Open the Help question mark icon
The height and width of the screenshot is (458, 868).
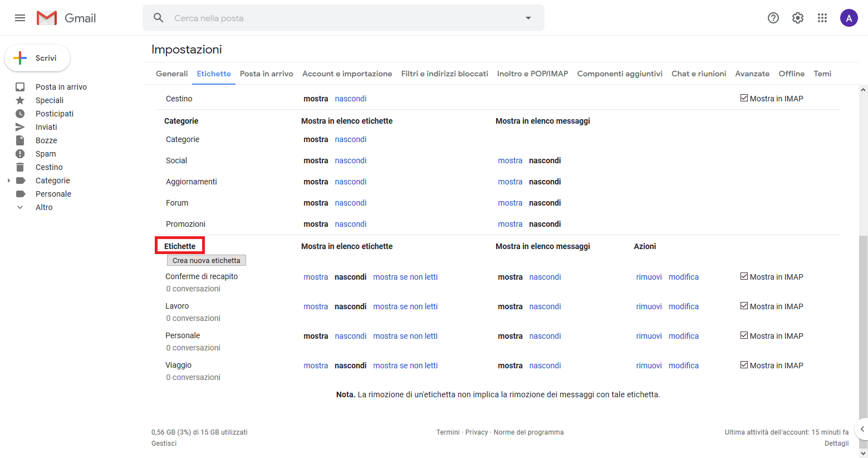pyautogui.click(x=773, y=18)
